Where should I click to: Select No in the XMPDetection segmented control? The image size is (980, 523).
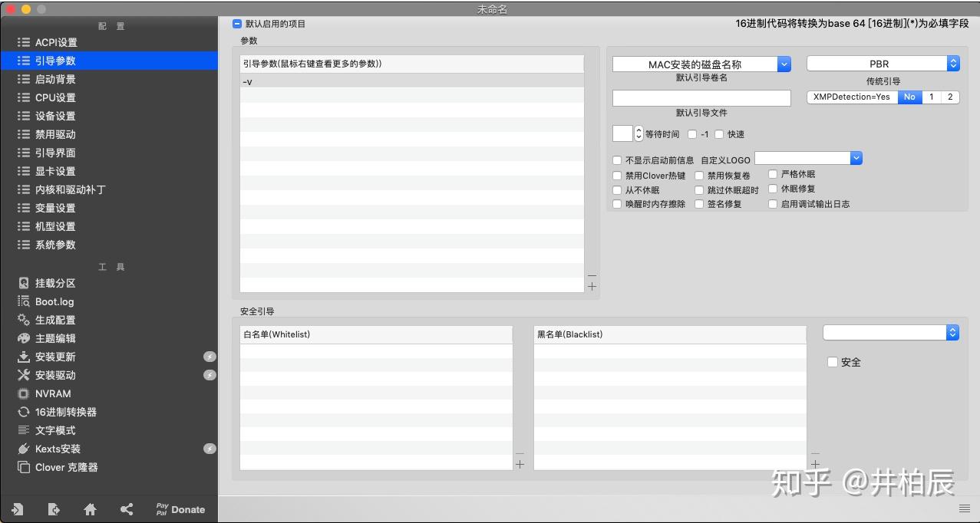[909, 97]
